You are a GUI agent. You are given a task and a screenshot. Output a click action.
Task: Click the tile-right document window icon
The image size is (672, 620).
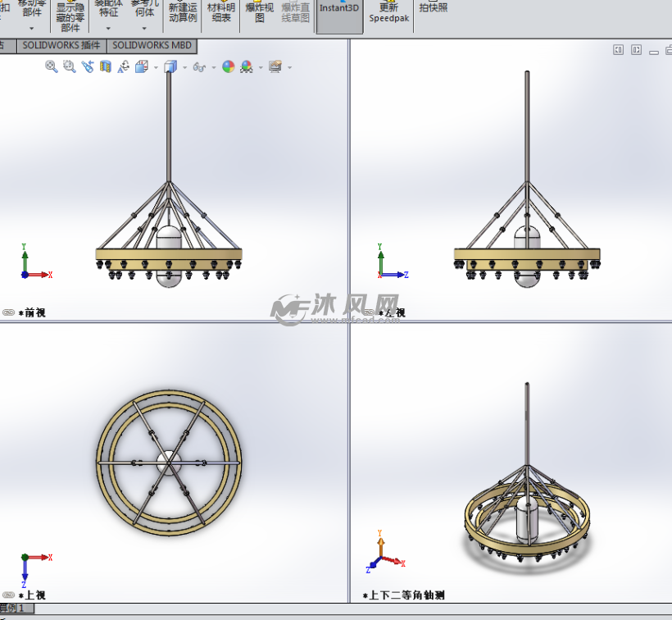tap(637, 50)
